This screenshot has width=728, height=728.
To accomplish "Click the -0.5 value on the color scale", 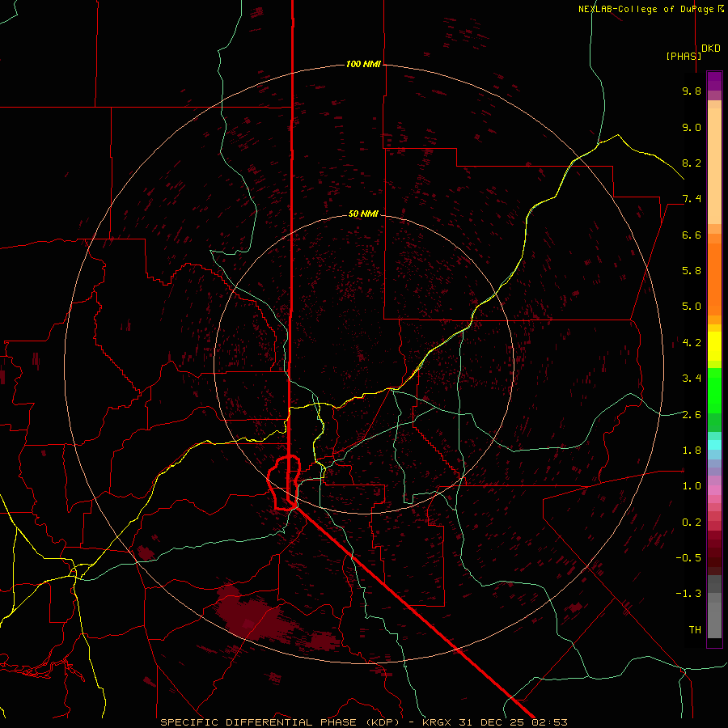I will [x=688, y=558].
